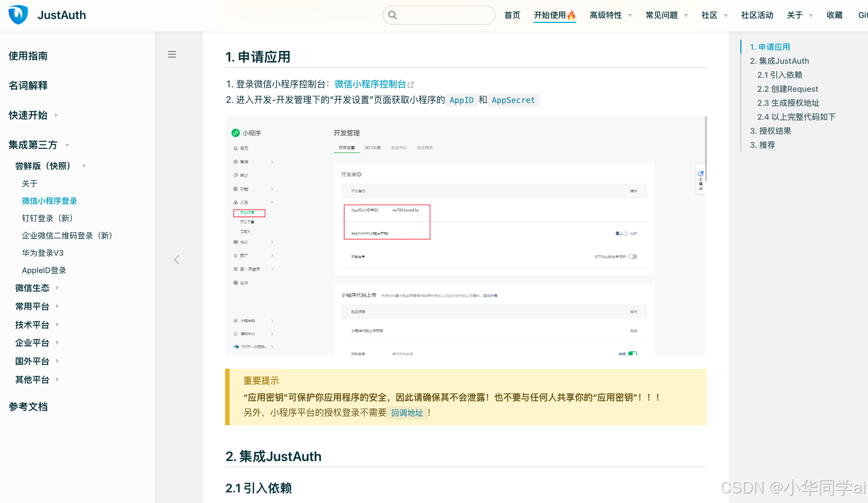This screenshot has width=868, height=503.
Task: Collapse 集成第三方 sidebar section
Action: coord(39,145)
